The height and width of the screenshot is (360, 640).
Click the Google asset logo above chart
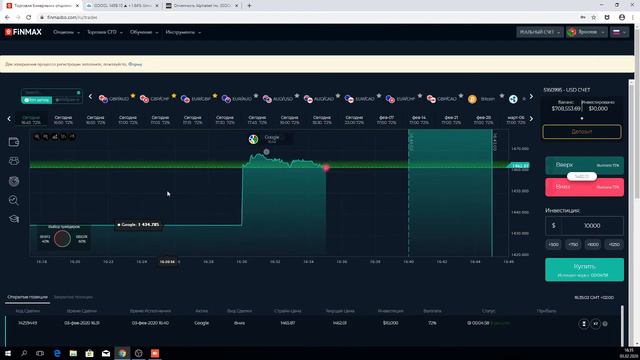tap(253, 139)
